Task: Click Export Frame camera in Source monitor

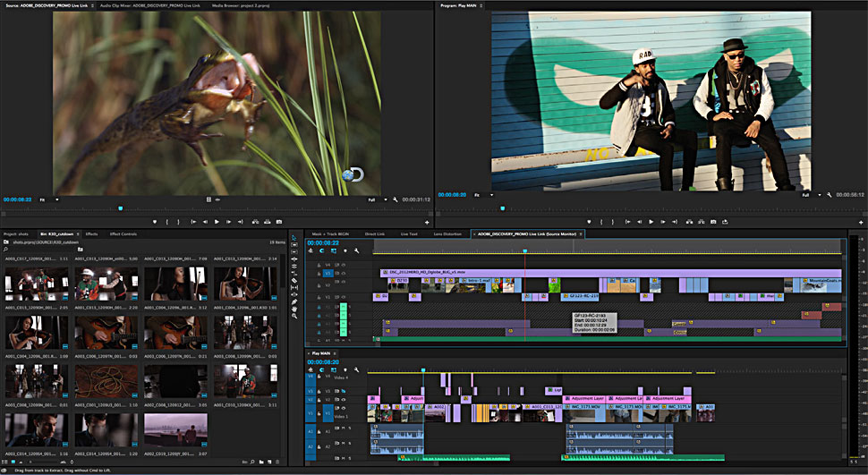Action: (279, 222)
